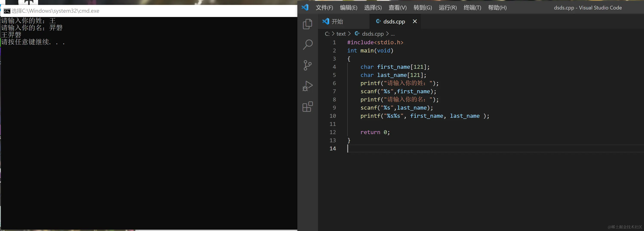Viewport: 644px width, 231px height.
Task: Open the 终端(T) menu
Action: coord(472,8)
